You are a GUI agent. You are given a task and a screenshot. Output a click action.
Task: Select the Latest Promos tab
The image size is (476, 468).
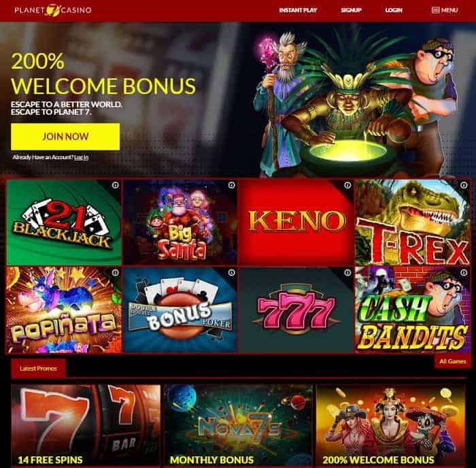click(38, 369)
